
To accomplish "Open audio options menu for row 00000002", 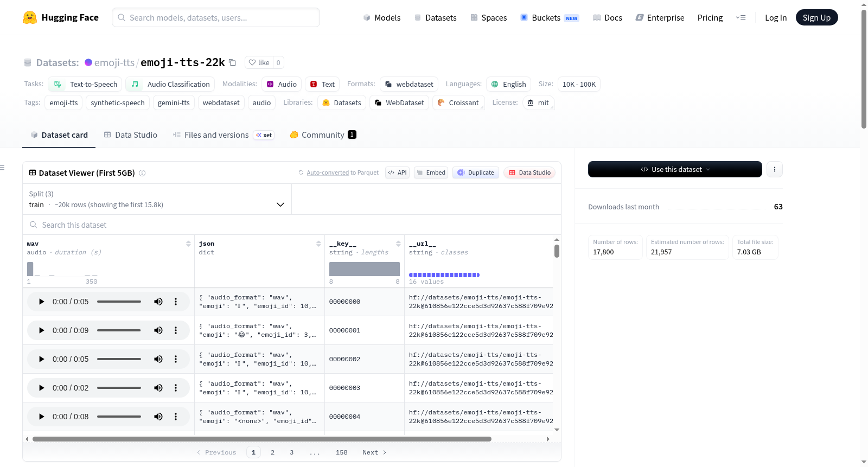I will (176, 359).
